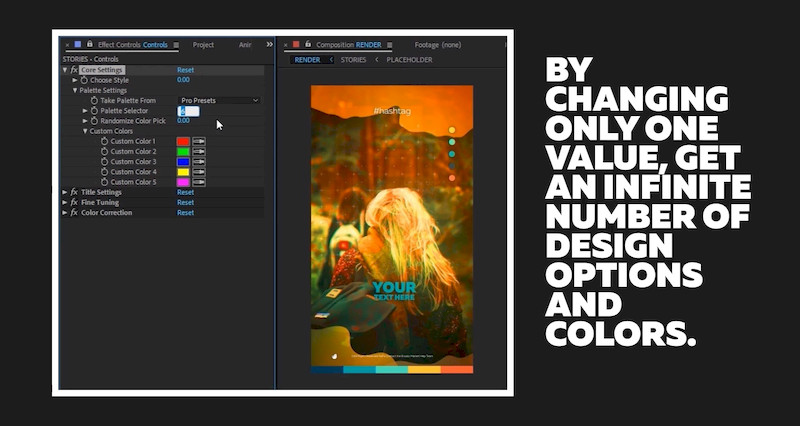Select the Composition RENDER tab
800x426 pixels.
(x=348, y=45)
